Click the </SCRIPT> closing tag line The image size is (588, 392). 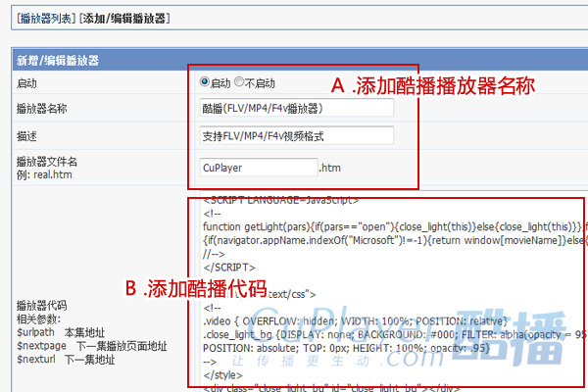229,268
